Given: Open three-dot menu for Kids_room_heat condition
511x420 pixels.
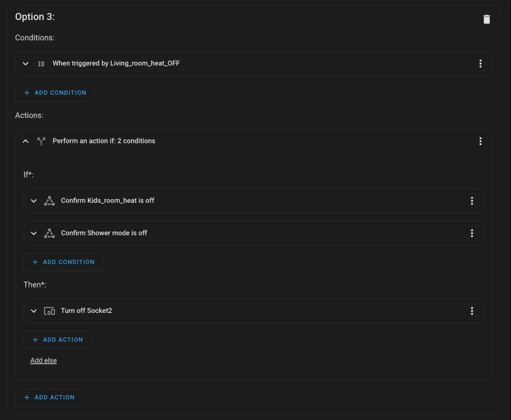Looking at the screenshot, I should (x=472, y=201).
